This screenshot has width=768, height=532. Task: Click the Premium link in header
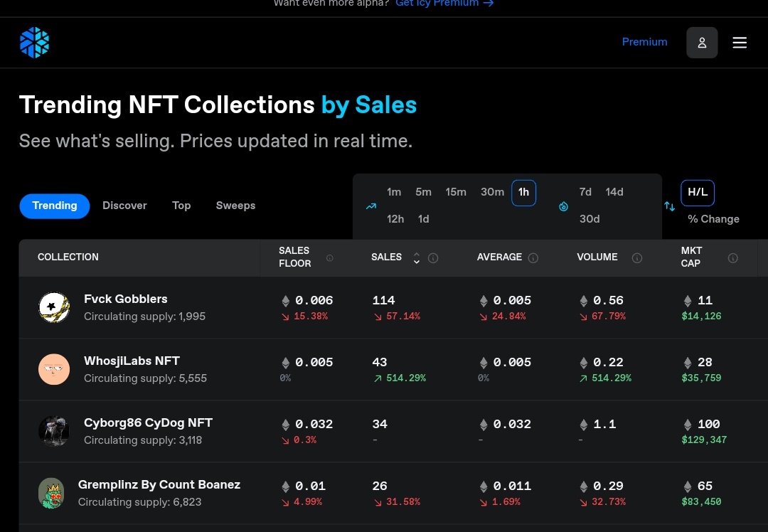pyautogui.click(x=644, y=42)
